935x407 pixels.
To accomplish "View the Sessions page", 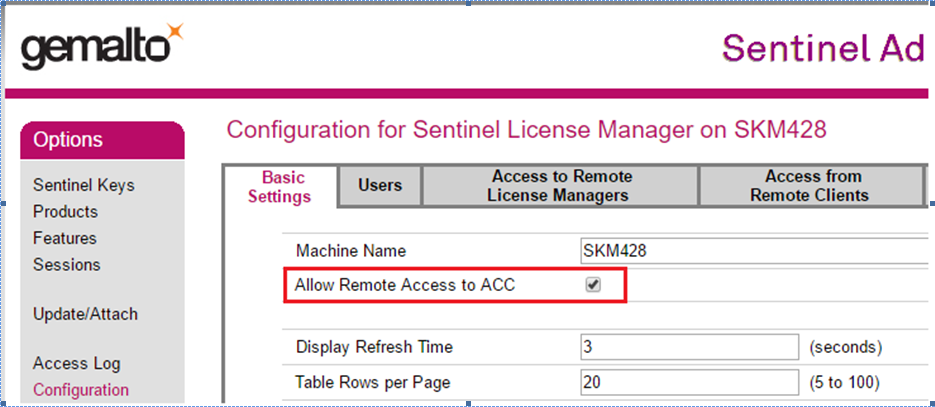I will tap(66, 264).
